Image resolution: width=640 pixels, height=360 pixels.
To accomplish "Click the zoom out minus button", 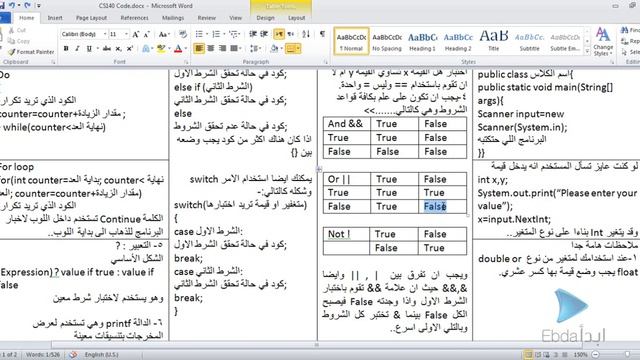I will click(595, 355).
